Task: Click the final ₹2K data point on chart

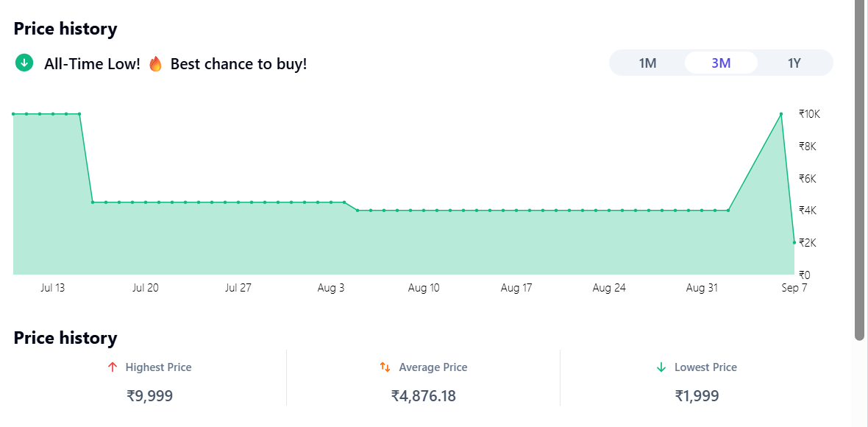Action: (794, 242)
